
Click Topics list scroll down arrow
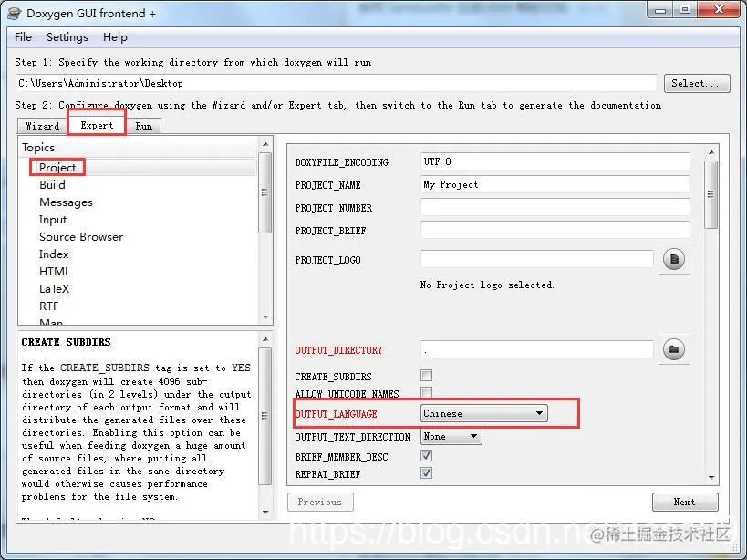click(x=265, y=317)
